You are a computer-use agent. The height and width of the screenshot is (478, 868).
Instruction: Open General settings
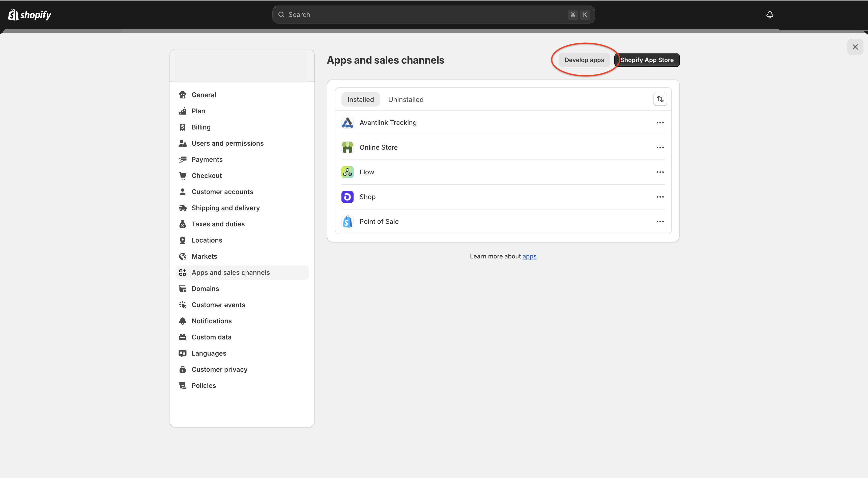click(242, 95)
